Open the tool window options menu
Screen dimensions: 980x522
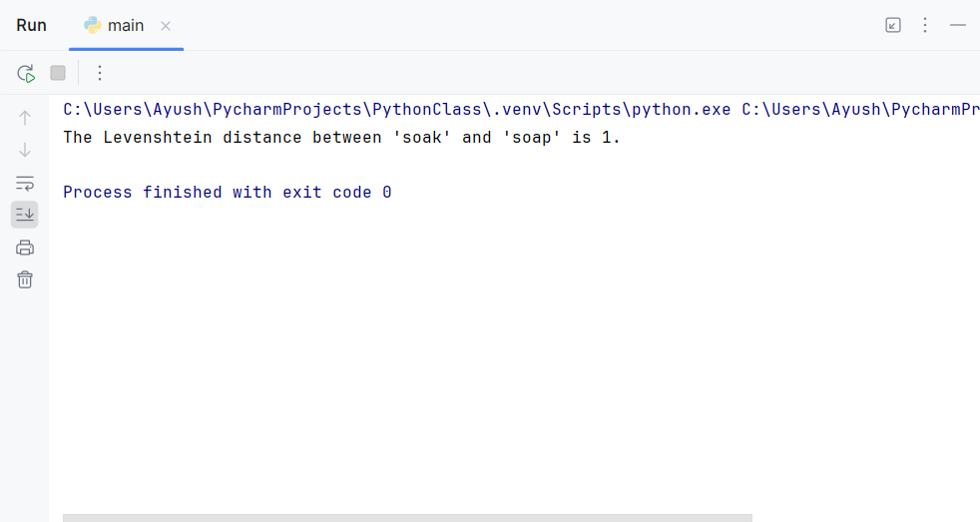[925, 25]
